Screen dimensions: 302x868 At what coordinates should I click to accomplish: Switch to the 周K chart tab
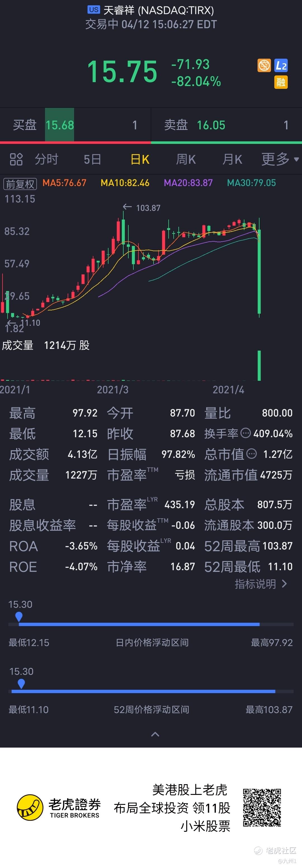pyautogui.click(x=186, y=159)
